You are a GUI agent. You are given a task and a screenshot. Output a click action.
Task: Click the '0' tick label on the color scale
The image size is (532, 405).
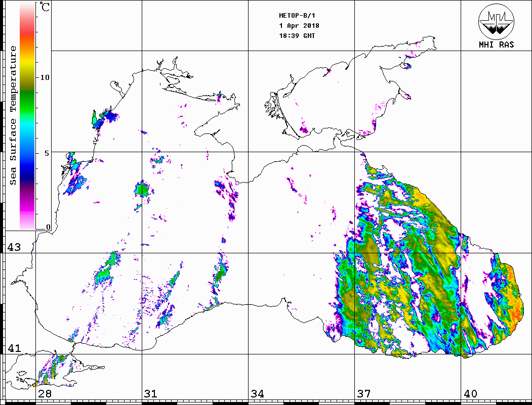[48, 227]
